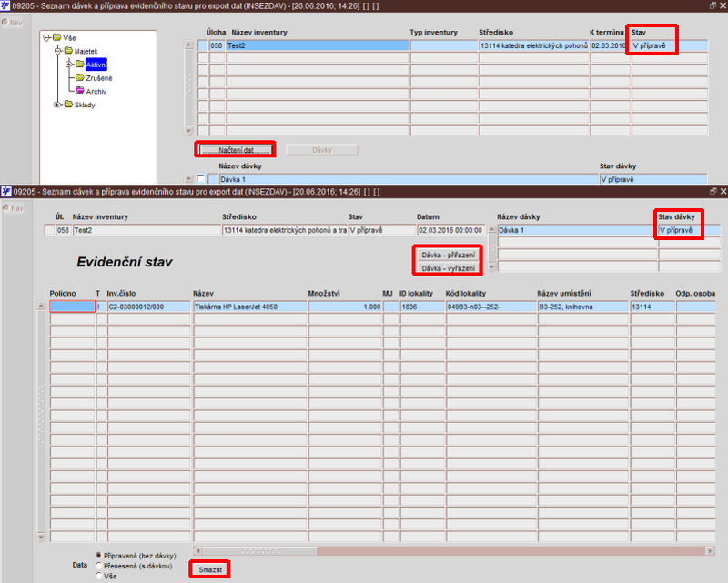This screenshot has height=583, width=728.
Task: Click the Zrušené folder icon
Action: click(x=80, y=77)
